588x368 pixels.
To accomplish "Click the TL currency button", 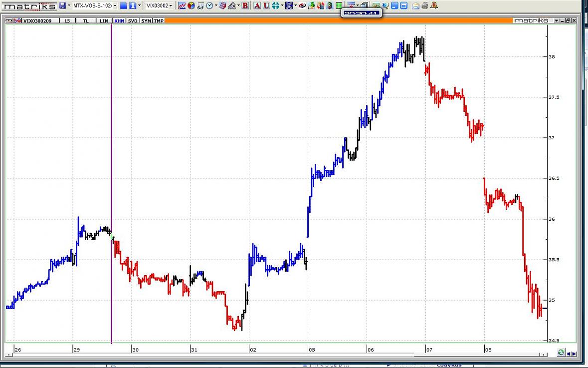I will pos(86,20).
